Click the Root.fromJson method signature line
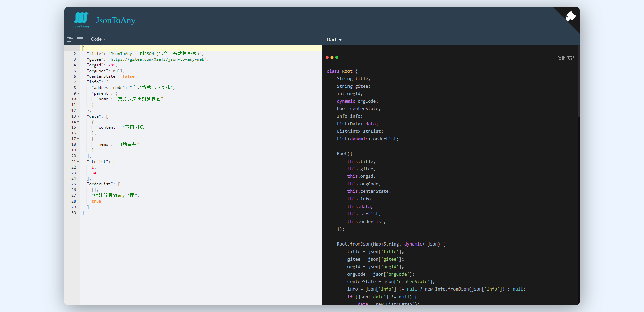This screenshot has width=644, height=312. point(391,244)
